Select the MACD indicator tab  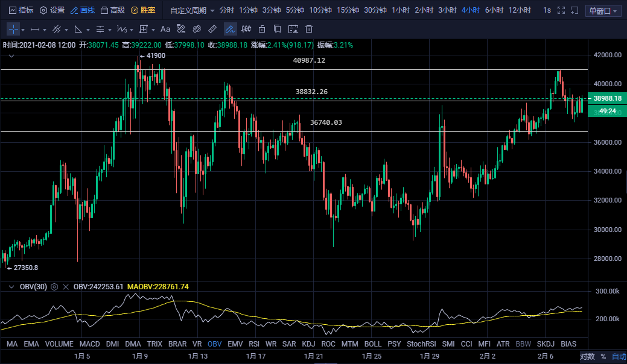tap(89, 344)
